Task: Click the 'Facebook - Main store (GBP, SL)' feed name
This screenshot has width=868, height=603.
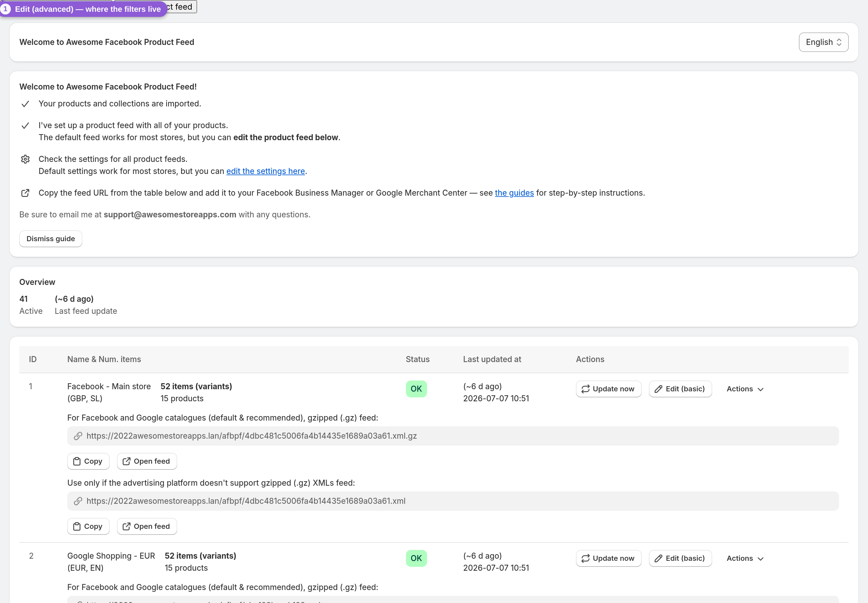Action: (x=109, y=392)
